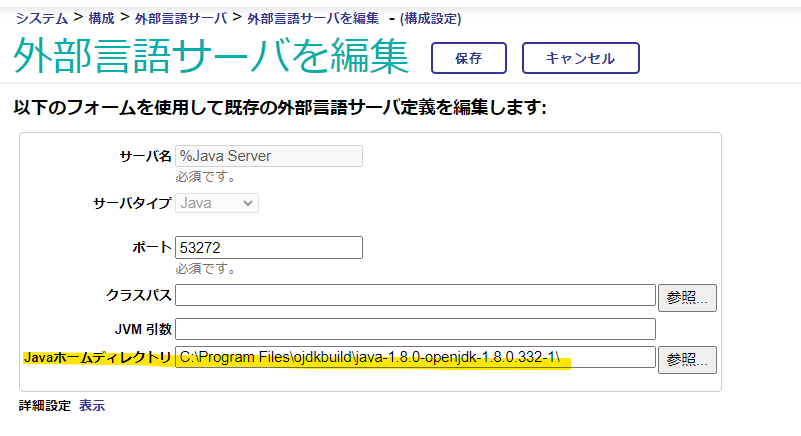801x436 pixels.
Task: Click the highlighted Javaホームディレクトリ label
Action: 97,358
